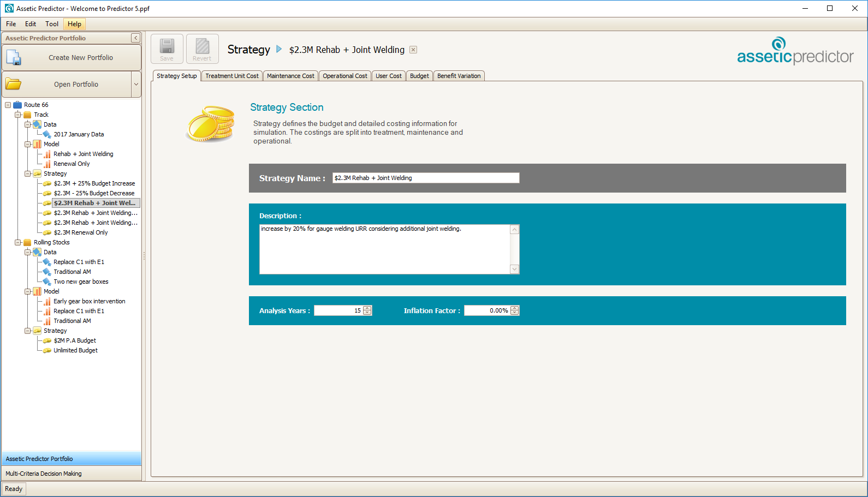Click coins icon for $2.3M - 25% Budget Decrease
Image resolution: width=868 pixels, height=497 pixels.
[x=47, y=193]
